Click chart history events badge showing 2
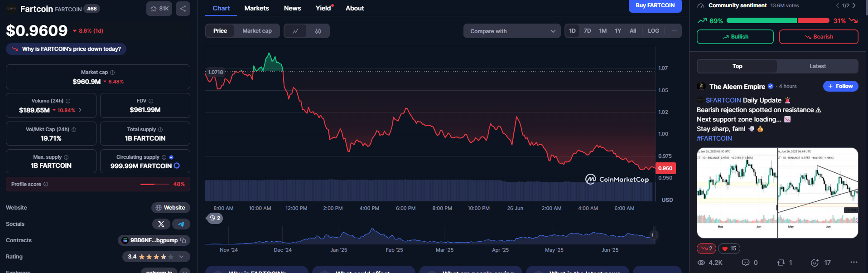868x273 pixels. (215, 218)
